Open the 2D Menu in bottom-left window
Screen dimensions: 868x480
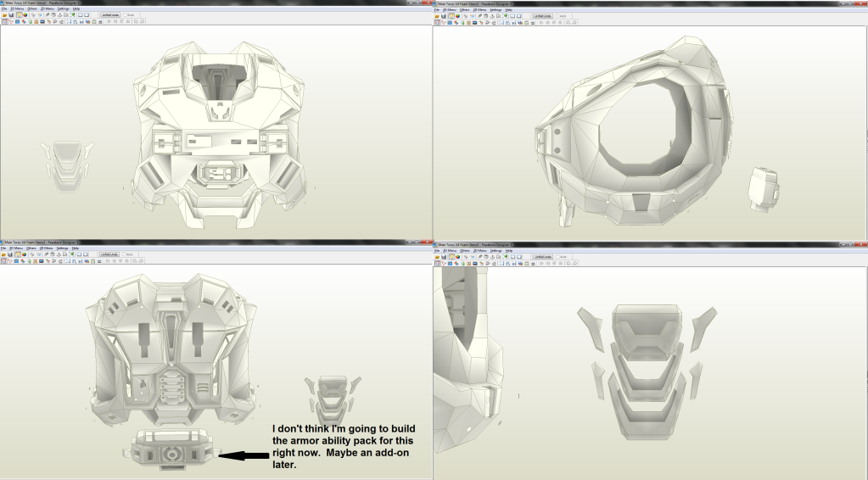(x=46, y=248)
